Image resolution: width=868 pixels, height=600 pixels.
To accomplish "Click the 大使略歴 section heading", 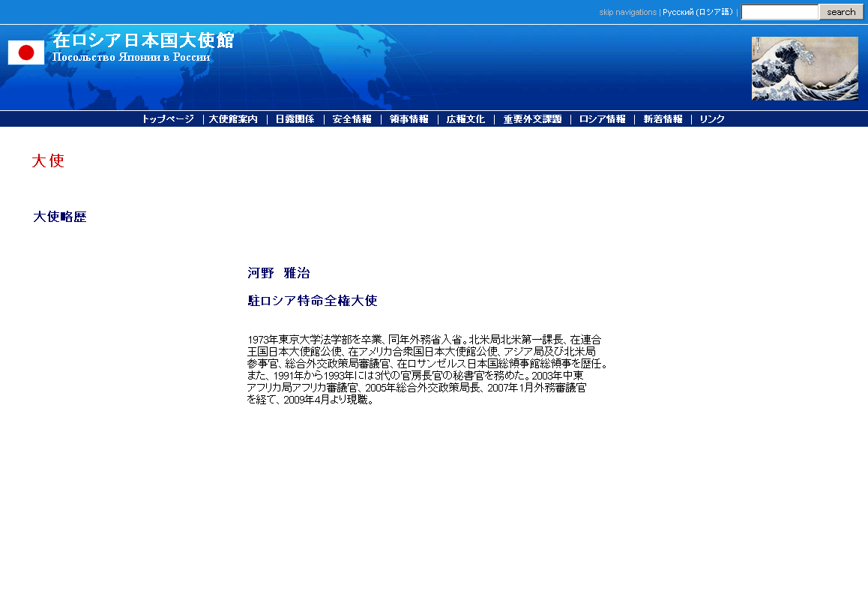I will [60, 217].
